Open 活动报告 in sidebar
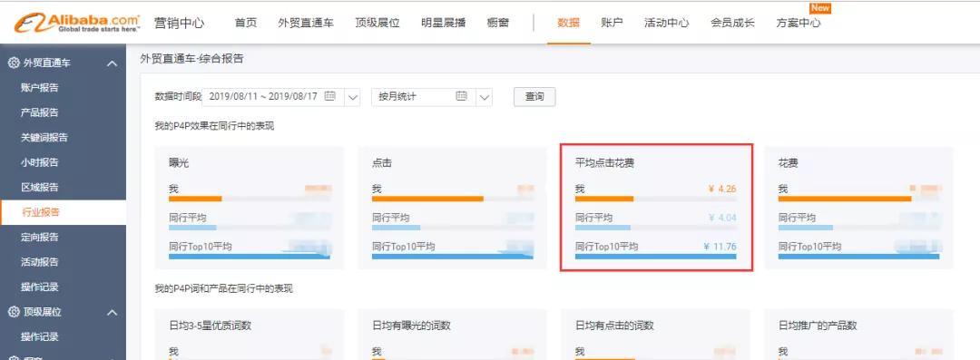 [39, 262]
